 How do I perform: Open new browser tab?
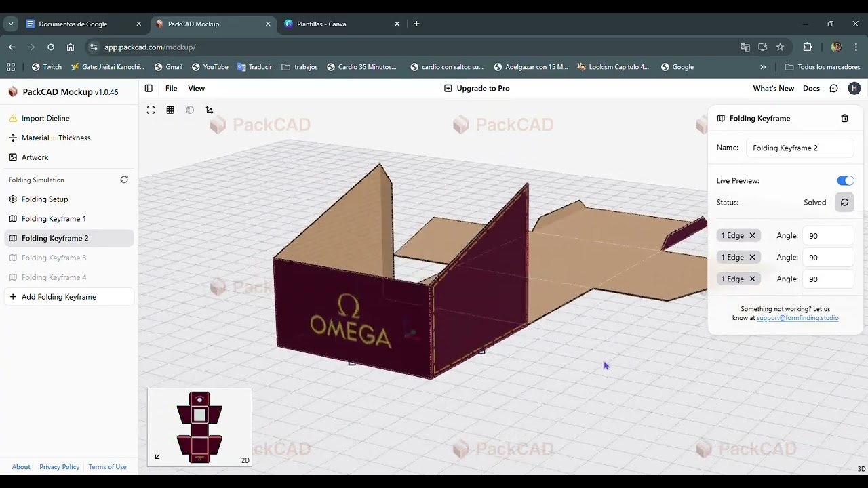pos(416,24)
